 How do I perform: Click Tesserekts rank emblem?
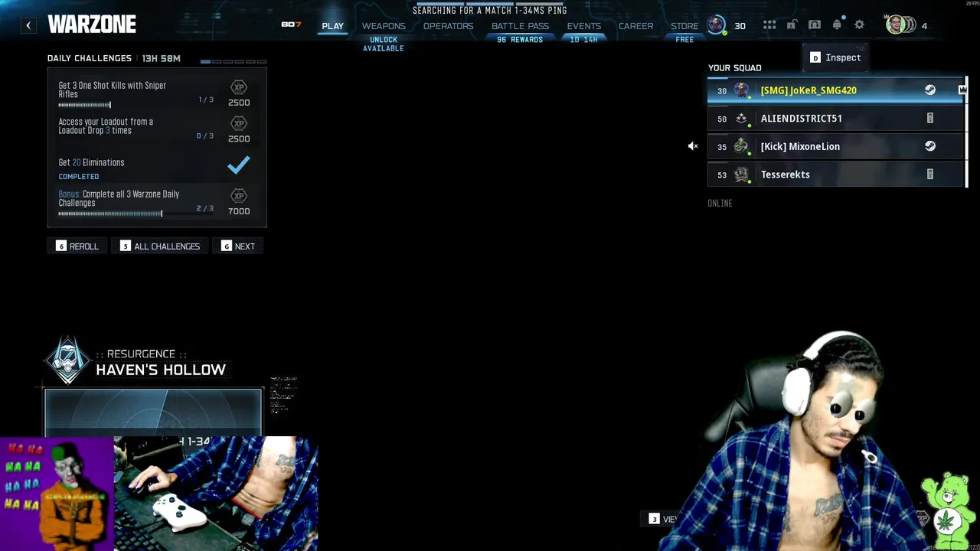[741, 174]
